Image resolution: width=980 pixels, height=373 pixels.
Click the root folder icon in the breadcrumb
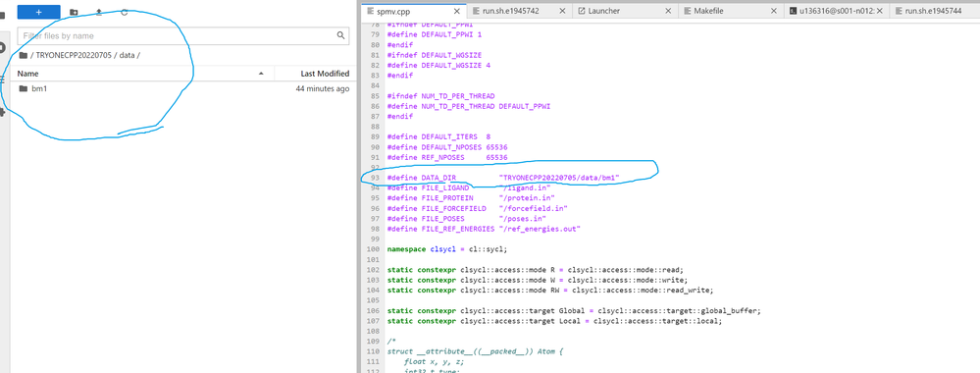point(24,55)
